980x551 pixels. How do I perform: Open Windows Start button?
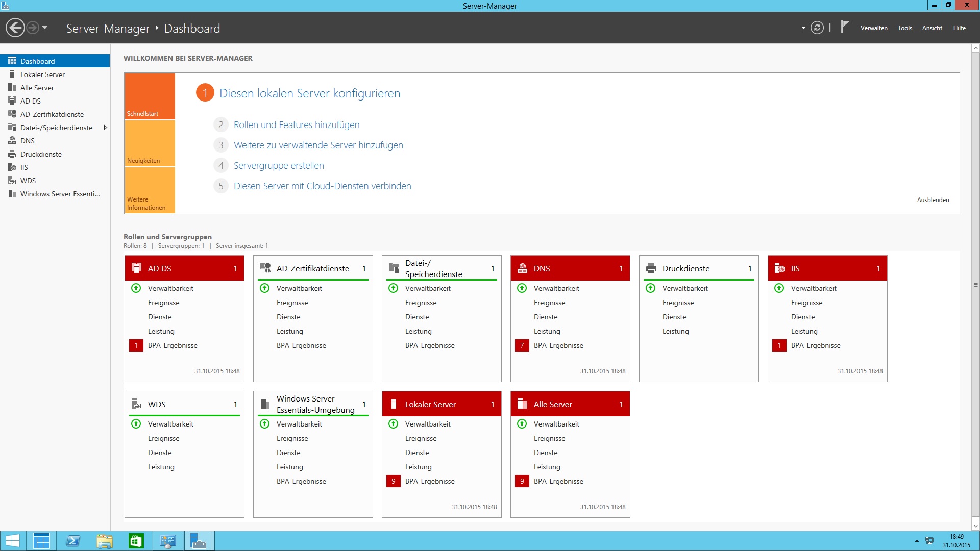12,541
